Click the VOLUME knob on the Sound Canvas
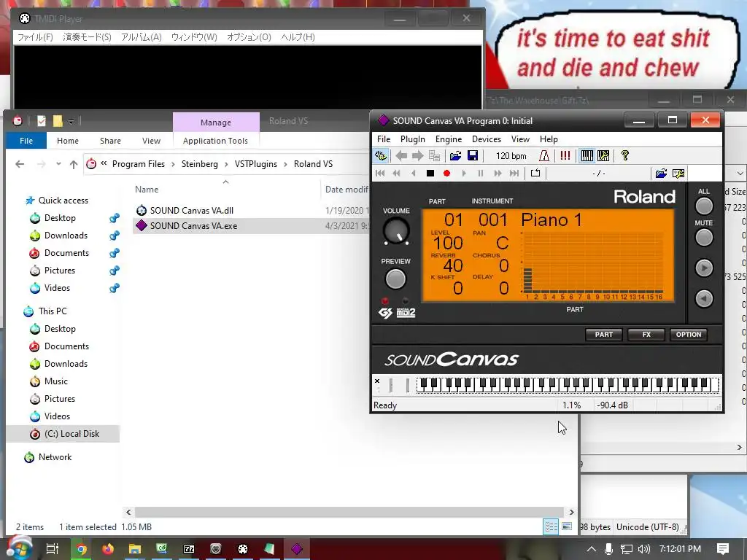The height and width of the screenshot is (560, 747). [396, 231]
